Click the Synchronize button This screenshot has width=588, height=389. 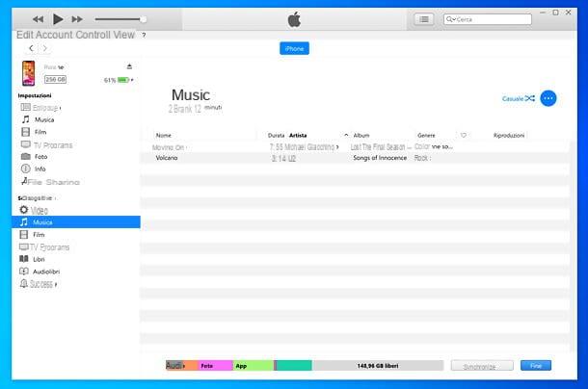point(482,366)
